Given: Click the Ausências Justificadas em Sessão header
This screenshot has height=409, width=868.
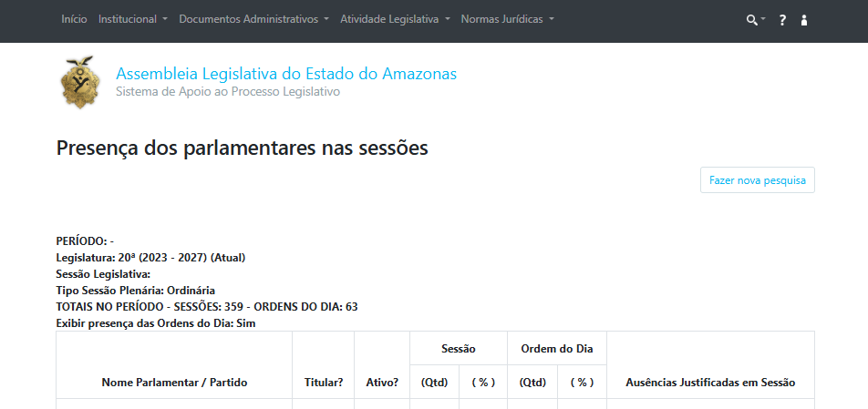Looking at the screenshot, I should point(710,383).
